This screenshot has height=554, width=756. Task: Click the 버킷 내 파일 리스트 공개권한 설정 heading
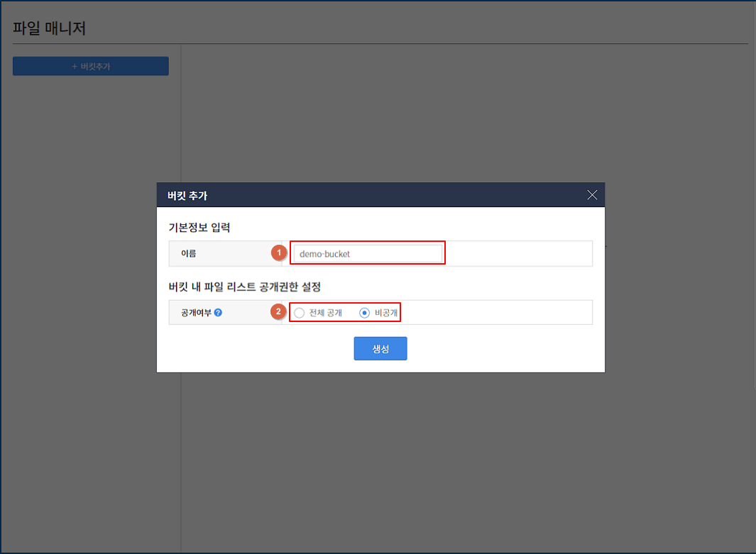click(245, 287)
